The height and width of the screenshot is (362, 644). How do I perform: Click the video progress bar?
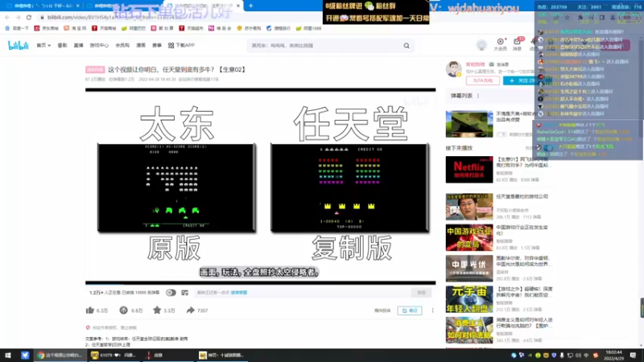pos(260,283)
